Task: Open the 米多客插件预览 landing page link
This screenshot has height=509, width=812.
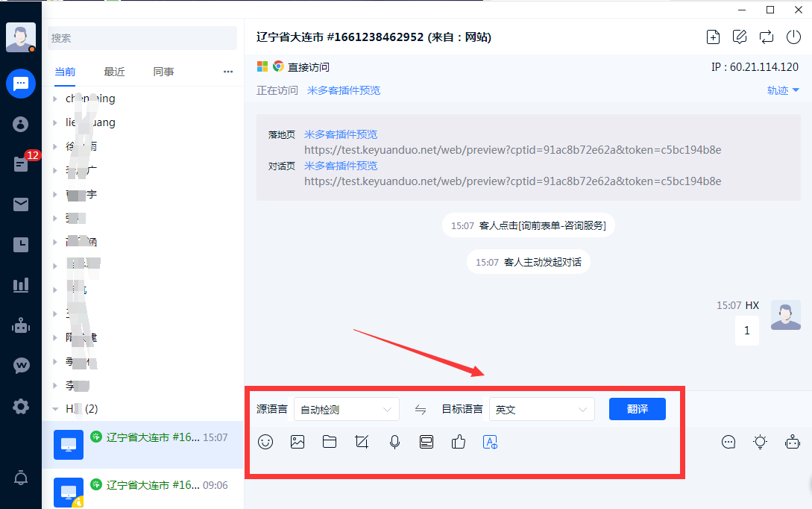Action: 341,134
